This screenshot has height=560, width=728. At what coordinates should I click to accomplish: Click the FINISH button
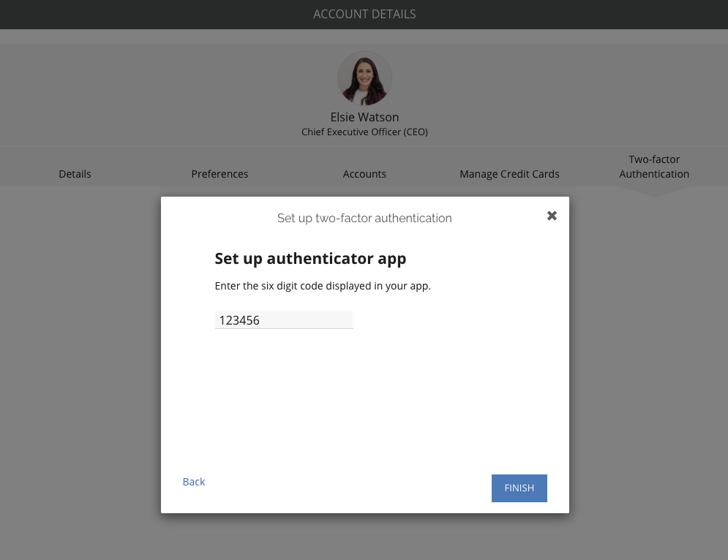pos(519,488)
